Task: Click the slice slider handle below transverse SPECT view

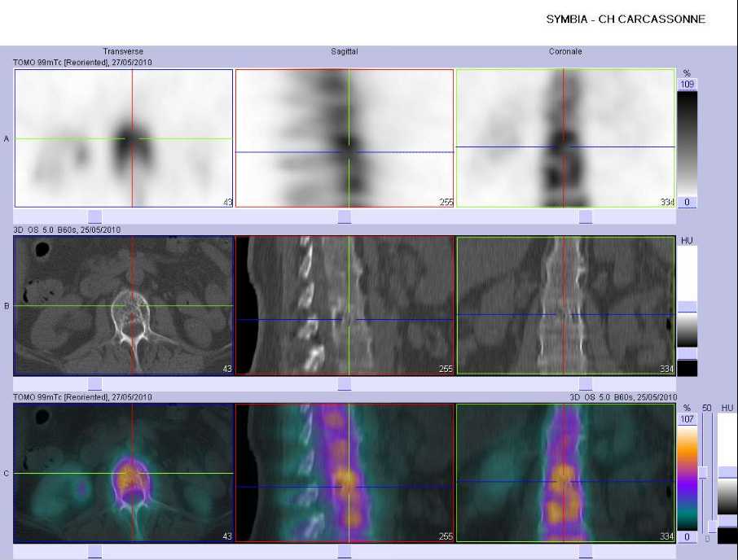Action: (x=94, y=217)
